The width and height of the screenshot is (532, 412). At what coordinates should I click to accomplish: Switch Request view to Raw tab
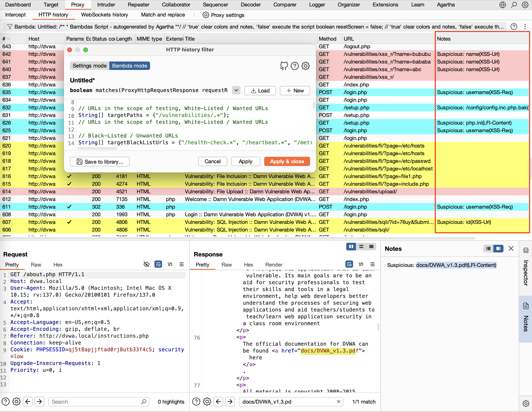[x=36, y=265]
